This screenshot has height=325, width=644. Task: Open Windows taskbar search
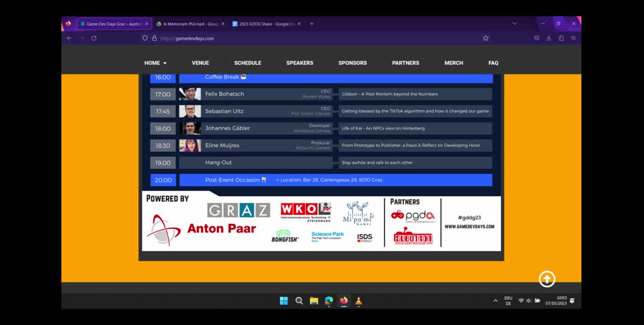(x=299, y=301)
